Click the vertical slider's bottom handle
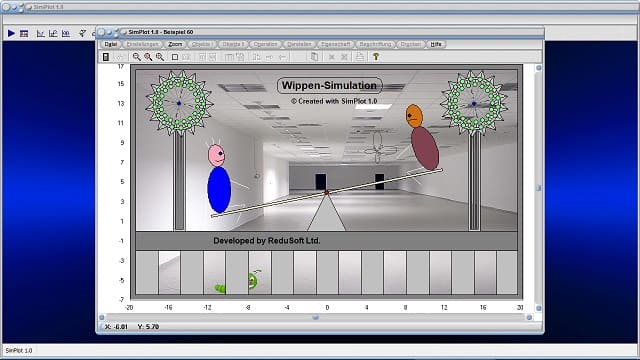The width and height of the screenshot is (640, 360). pos(538,308)
